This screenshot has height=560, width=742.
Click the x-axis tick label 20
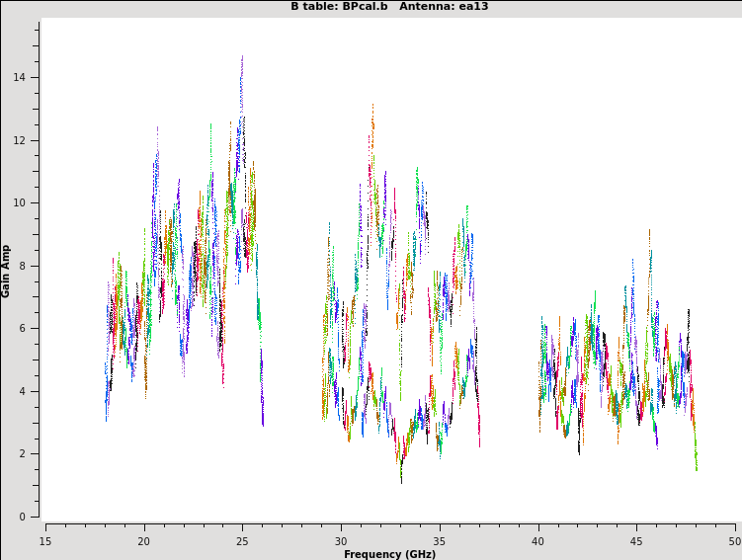[x=144, y=541]
